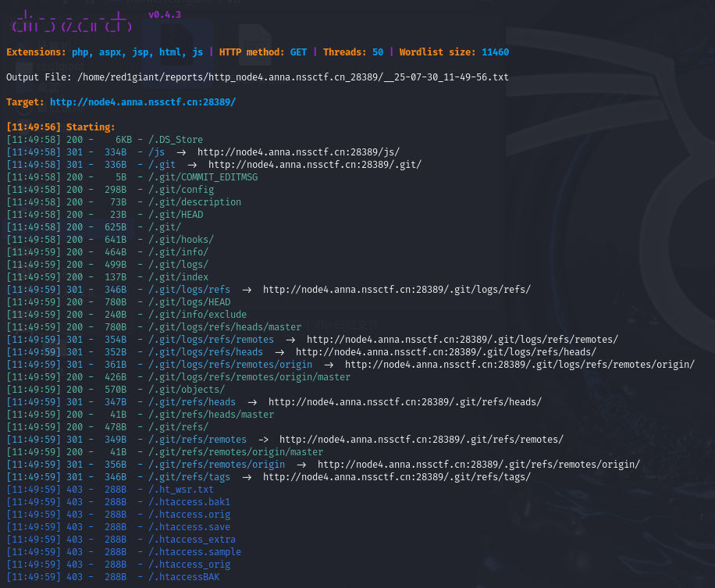This screenshot has width=715, height=588.
Task: Click the /.git/config result path
Action: click(x=181, y=189)
